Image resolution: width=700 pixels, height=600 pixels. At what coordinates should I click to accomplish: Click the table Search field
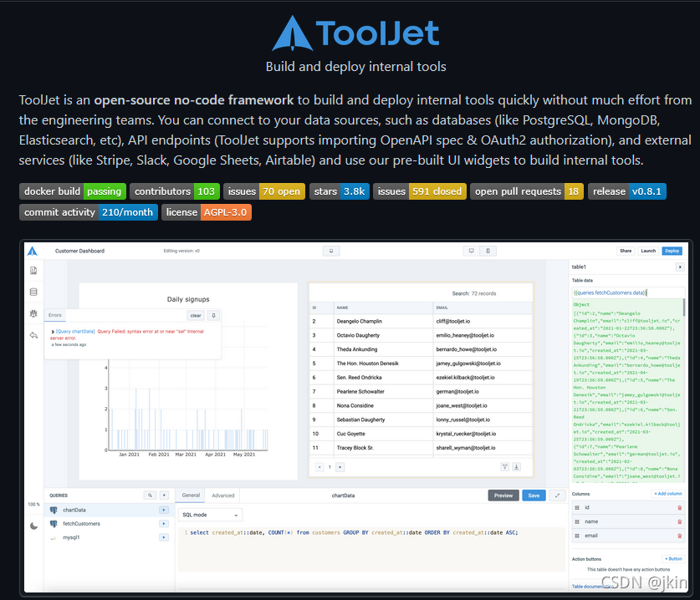point(473,293)
